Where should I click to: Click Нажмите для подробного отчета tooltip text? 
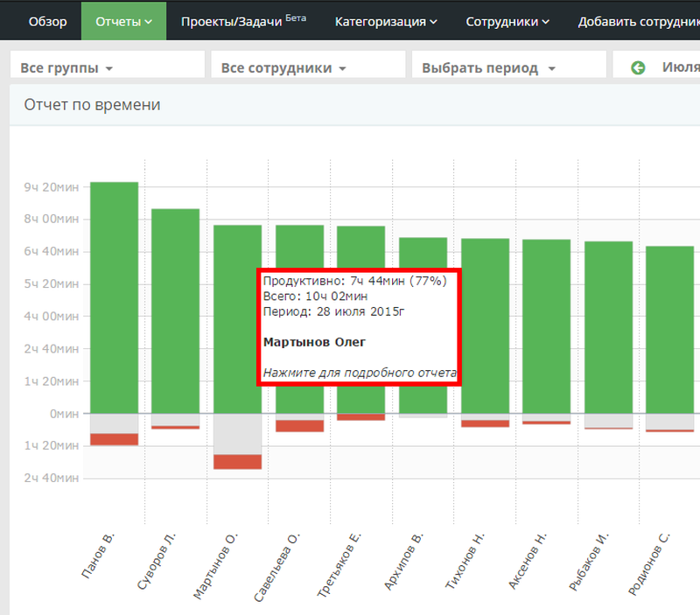[x=360, y=372]
